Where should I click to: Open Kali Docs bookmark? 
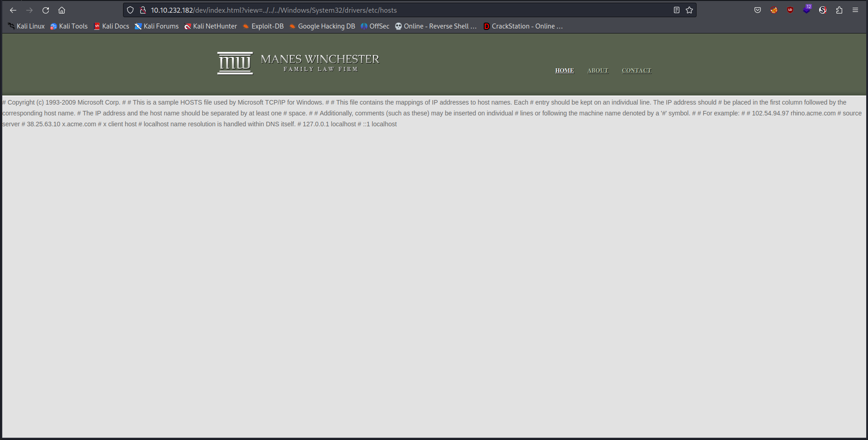click(111, 26)
